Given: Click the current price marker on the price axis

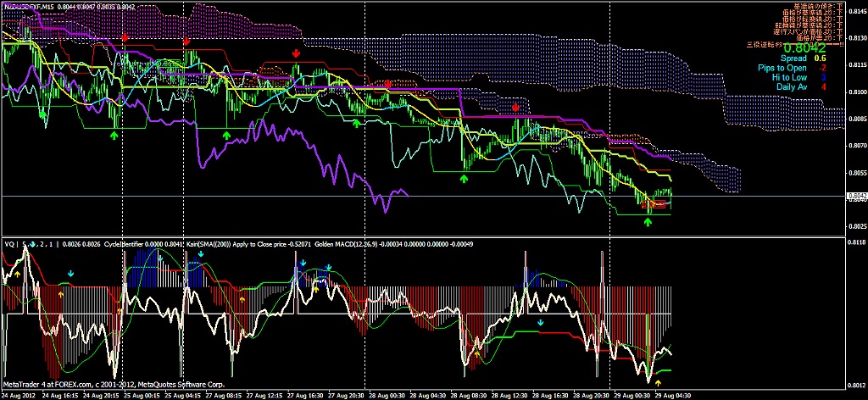Looking at the screenshot, I should 856,197.
